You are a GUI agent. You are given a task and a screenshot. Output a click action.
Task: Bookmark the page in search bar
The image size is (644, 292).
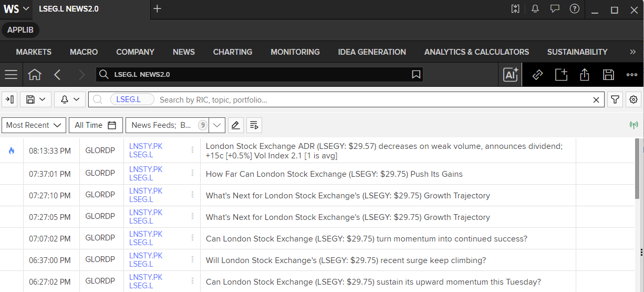(x=416, y=75)
